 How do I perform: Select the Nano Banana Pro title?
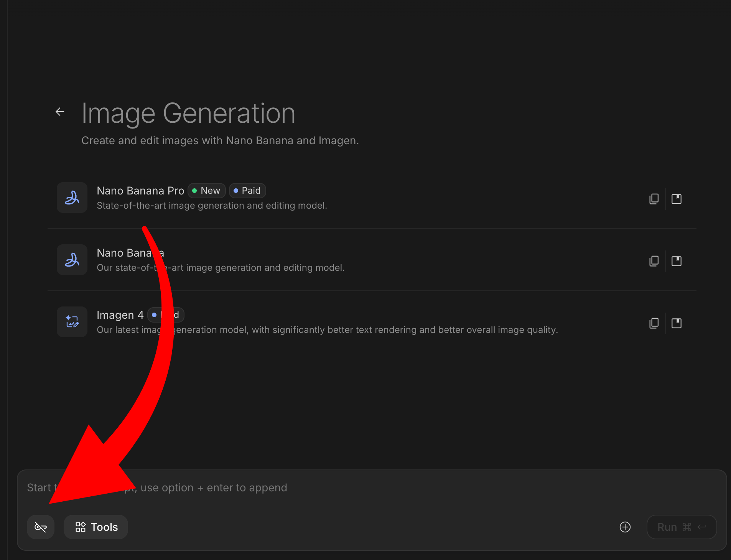[x=140, y=191]
